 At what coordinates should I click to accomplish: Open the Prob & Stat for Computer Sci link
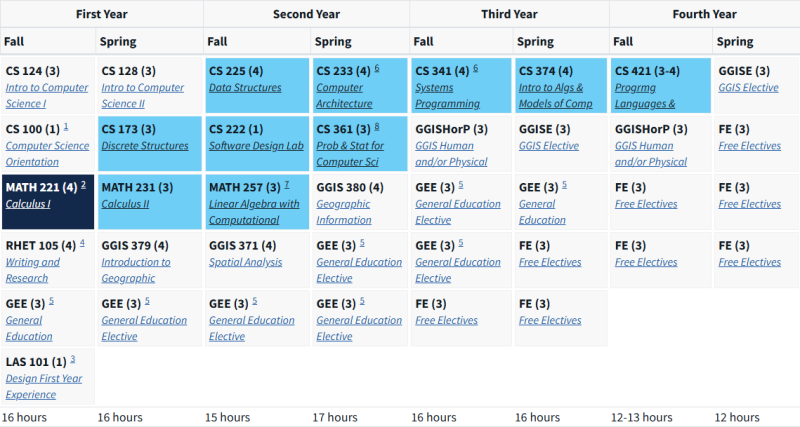point(349,154)
